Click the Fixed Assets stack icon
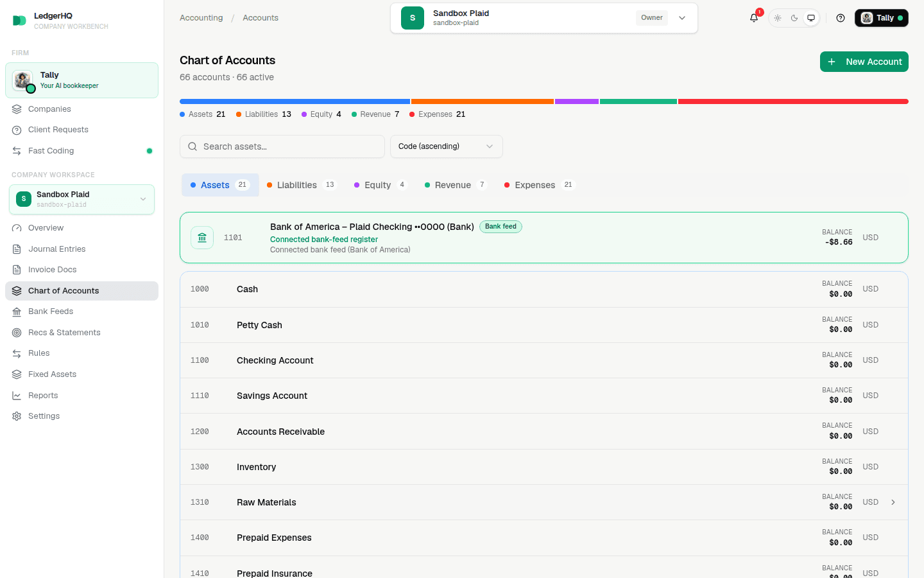 tap(17, 374)
